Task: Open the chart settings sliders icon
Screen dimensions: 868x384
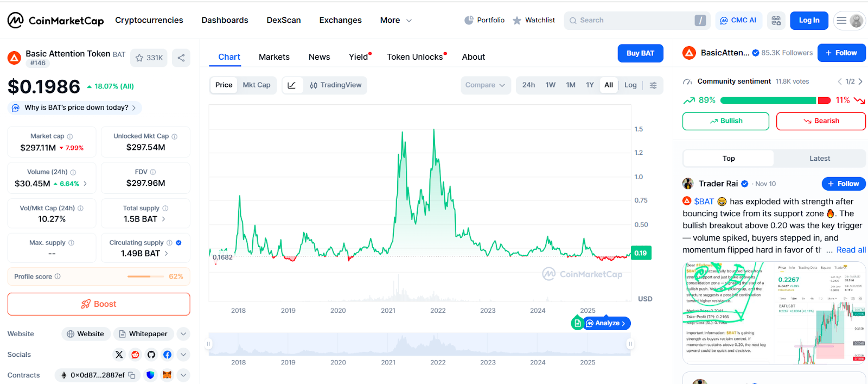Action: (653, 85)
